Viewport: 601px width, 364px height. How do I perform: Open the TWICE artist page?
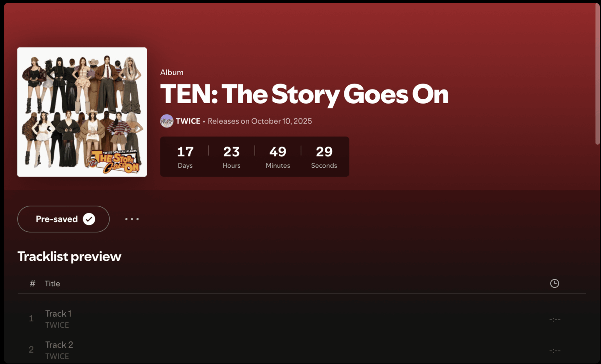pos(188,121)
